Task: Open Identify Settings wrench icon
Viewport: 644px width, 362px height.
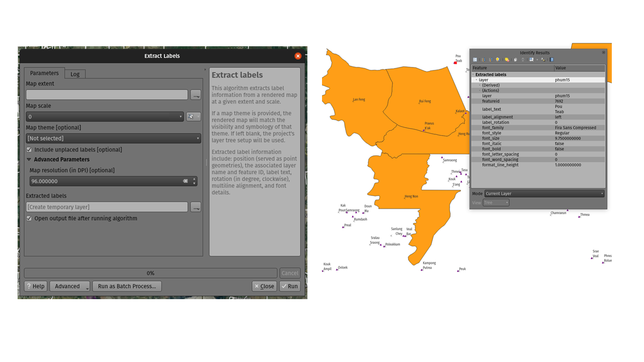Action: pyautogui.click(x=543, y=59)
